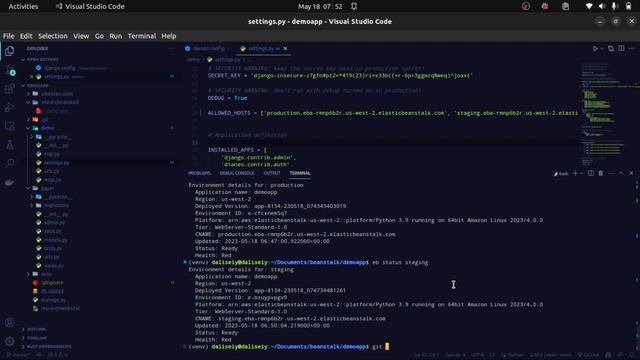Open manage.py in the explorer
640x360 pixels.
[x=49, y=300]
